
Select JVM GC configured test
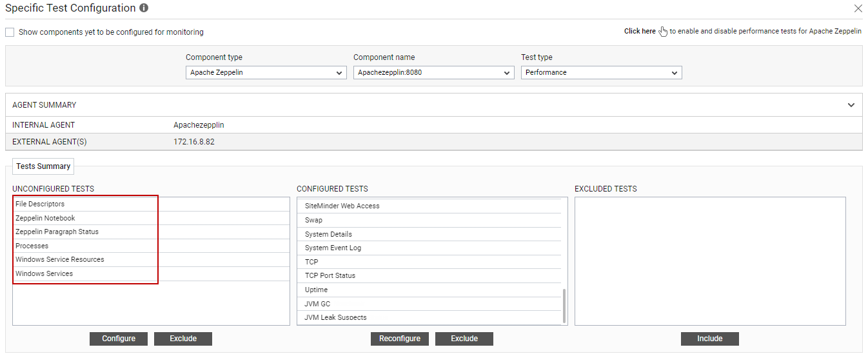pyautogui.click(x=429, y=304)
